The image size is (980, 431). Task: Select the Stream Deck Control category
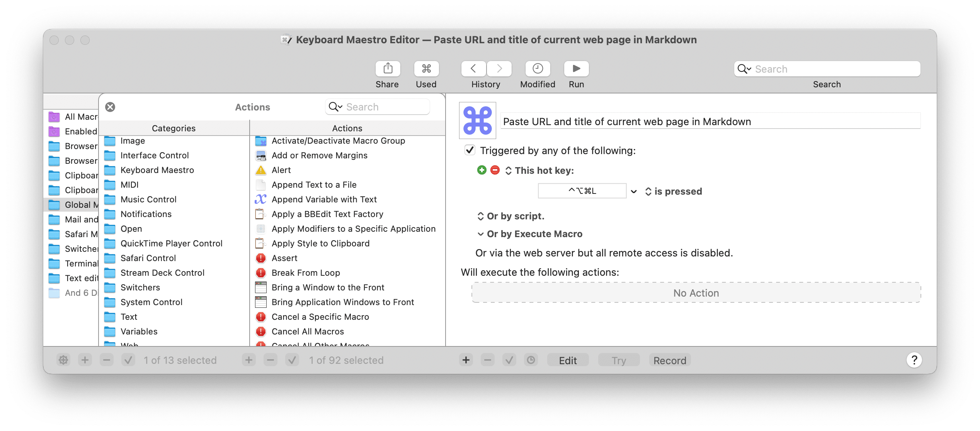[174, 273]
